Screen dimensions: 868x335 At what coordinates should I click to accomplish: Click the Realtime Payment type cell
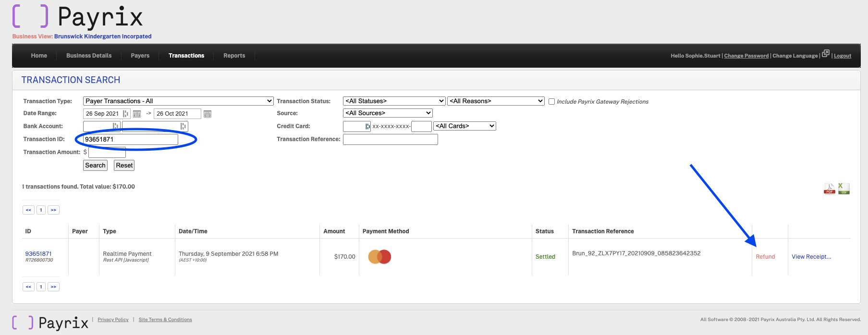click(x=127, y=254)
